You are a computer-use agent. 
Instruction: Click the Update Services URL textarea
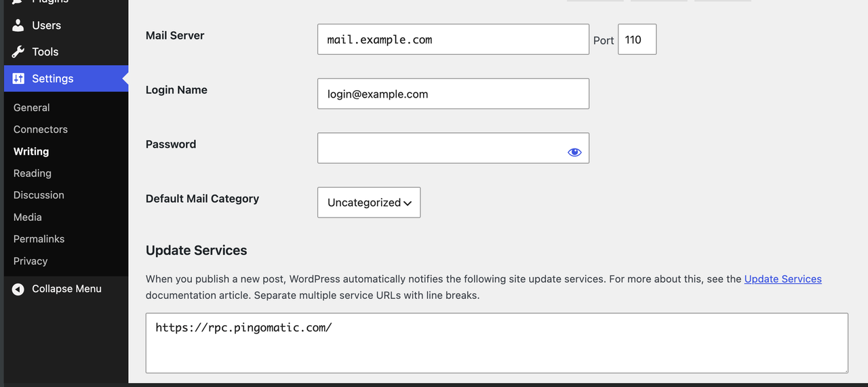coord(496,343)
